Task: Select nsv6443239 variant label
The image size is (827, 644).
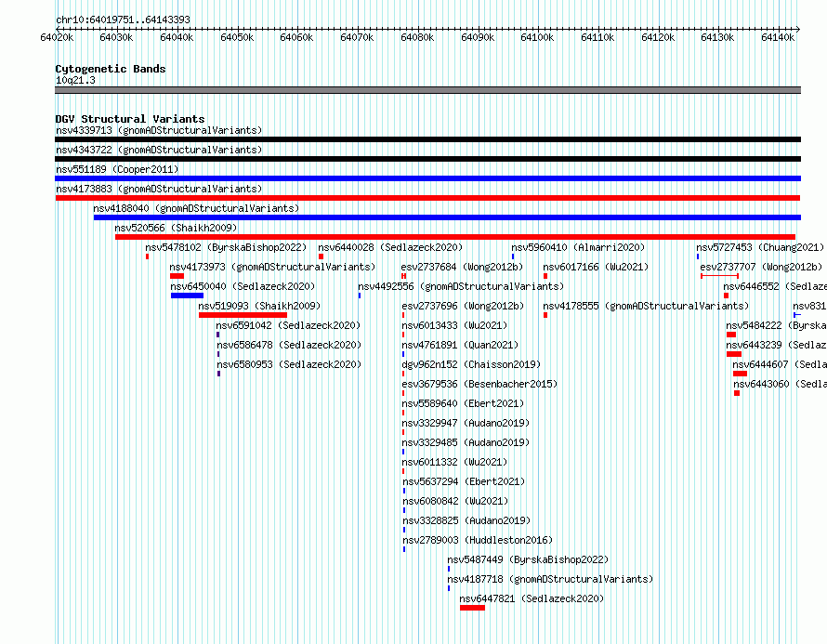Action: pyautogui.click(x=777, y=345)
